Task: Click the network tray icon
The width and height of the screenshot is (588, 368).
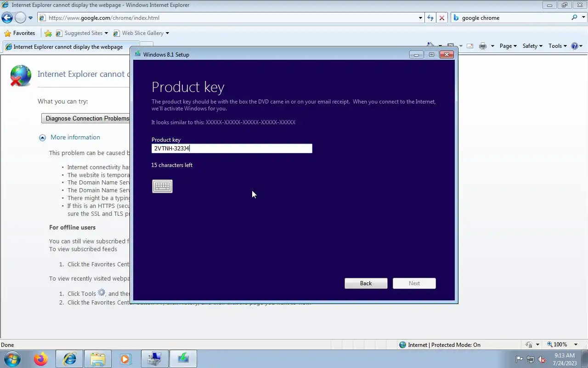Action: click(x=531, y=359)
